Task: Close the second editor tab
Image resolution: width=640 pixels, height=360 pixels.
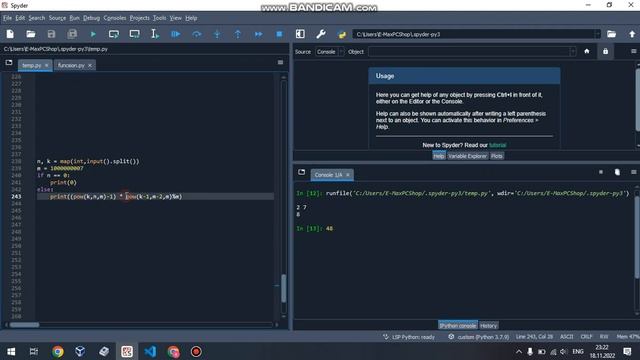Action: (90, 65)
